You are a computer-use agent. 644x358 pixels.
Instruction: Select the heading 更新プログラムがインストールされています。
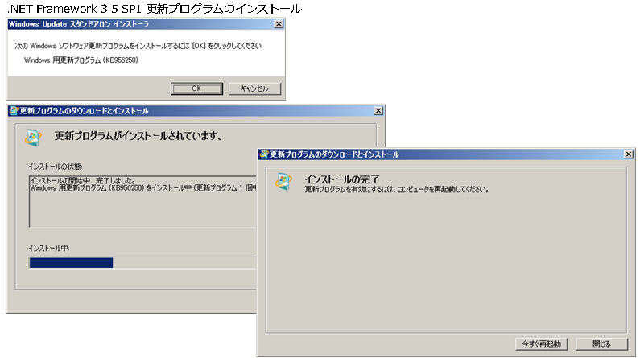(138, 136)
